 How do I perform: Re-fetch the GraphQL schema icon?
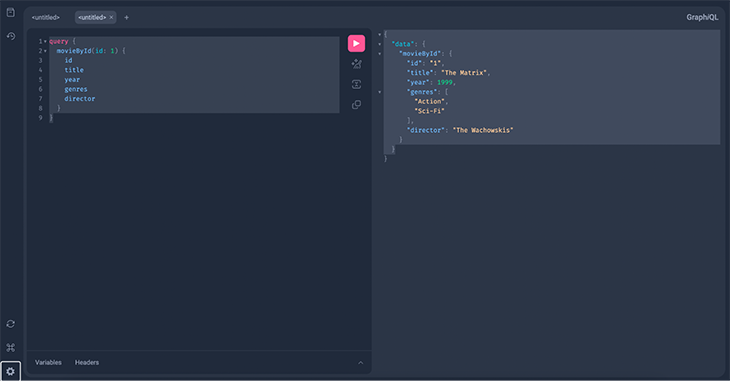point(11,324)
